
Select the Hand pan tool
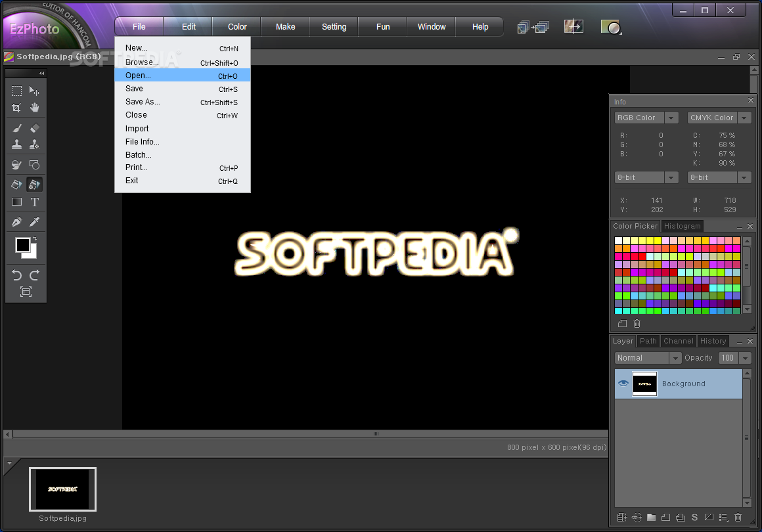(35, 108)
